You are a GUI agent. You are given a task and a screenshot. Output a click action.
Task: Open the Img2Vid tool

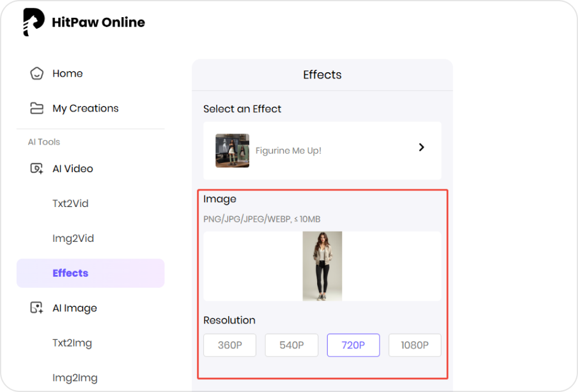pos(72,238)
